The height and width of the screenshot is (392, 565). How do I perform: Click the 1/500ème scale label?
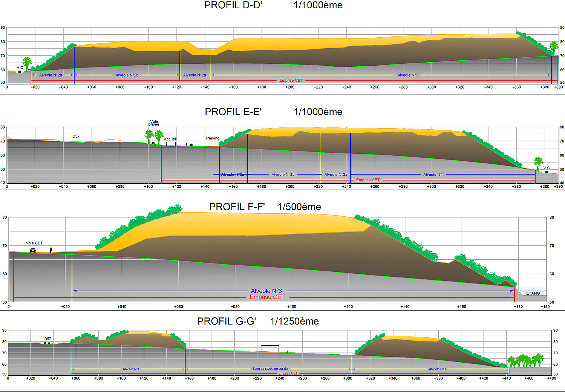coord(299,207)
